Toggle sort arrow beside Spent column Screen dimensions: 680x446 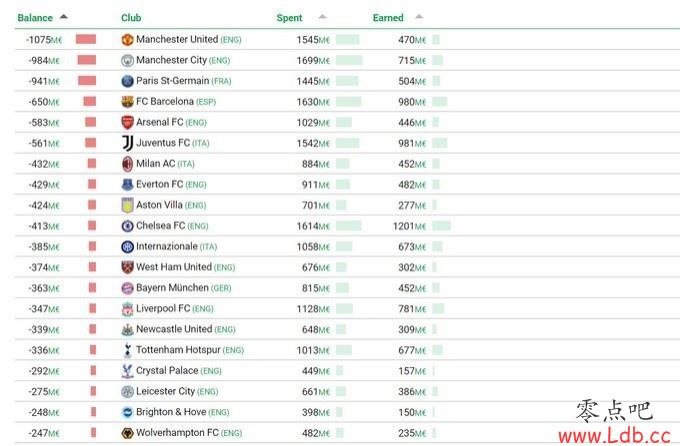[322, 17]
